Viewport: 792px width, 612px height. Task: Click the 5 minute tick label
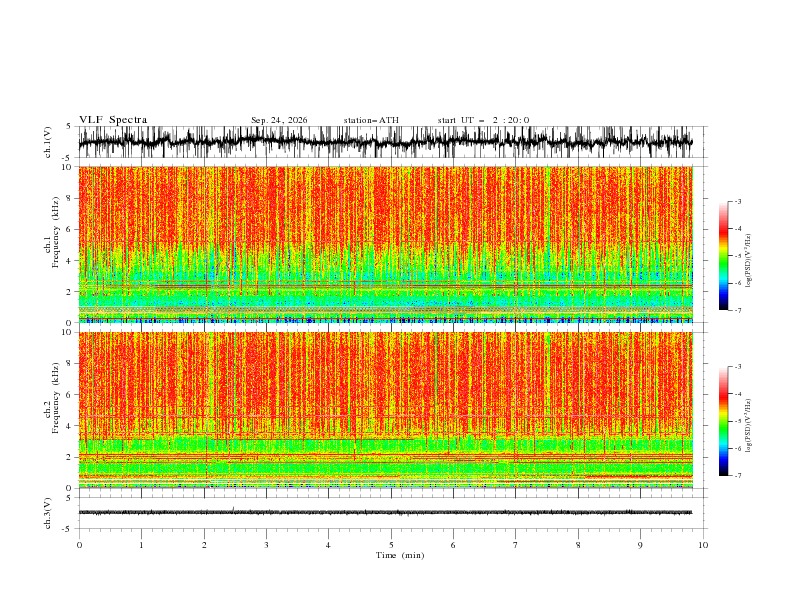tap(391, 545)
